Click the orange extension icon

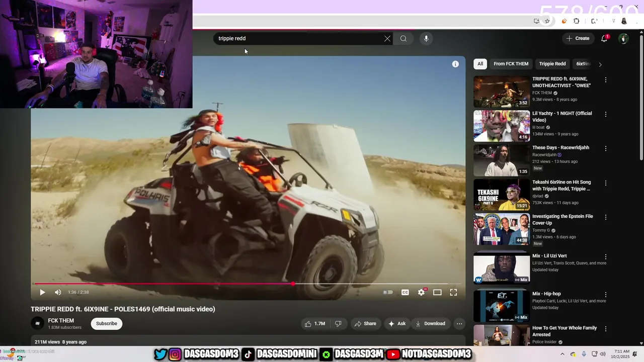click(564, 21)
